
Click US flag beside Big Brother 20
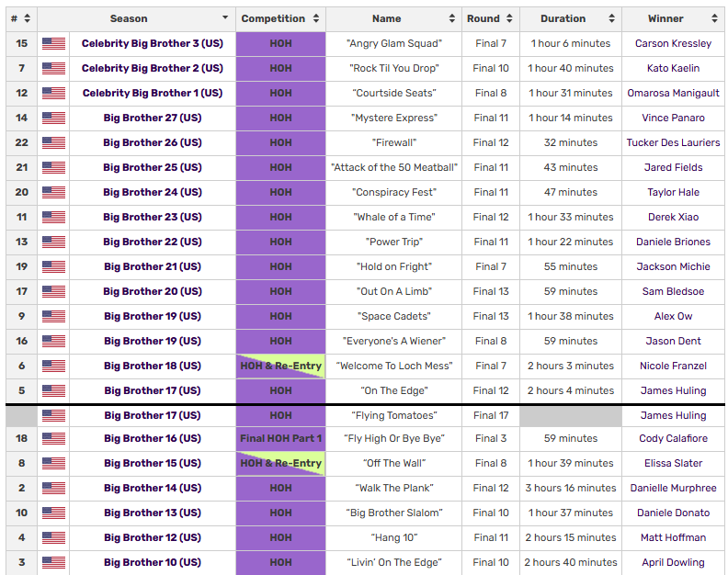coord(53,291)
